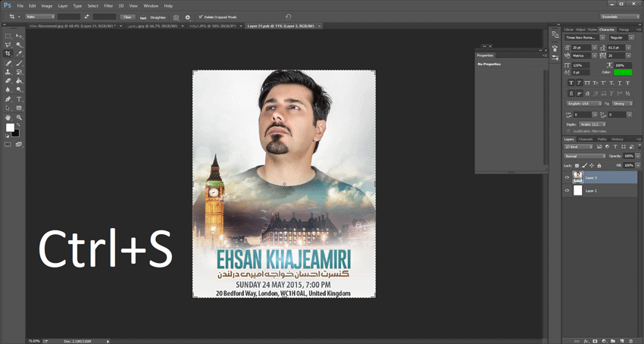
Task: Select the Move tool
Action: coord(19,36)
